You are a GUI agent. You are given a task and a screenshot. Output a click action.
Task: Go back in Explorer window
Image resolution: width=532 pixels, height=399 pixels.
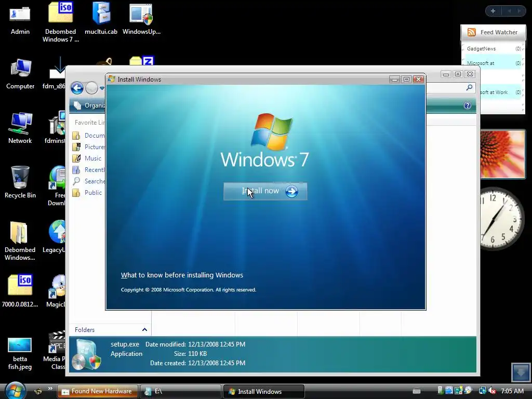point(77,88)
